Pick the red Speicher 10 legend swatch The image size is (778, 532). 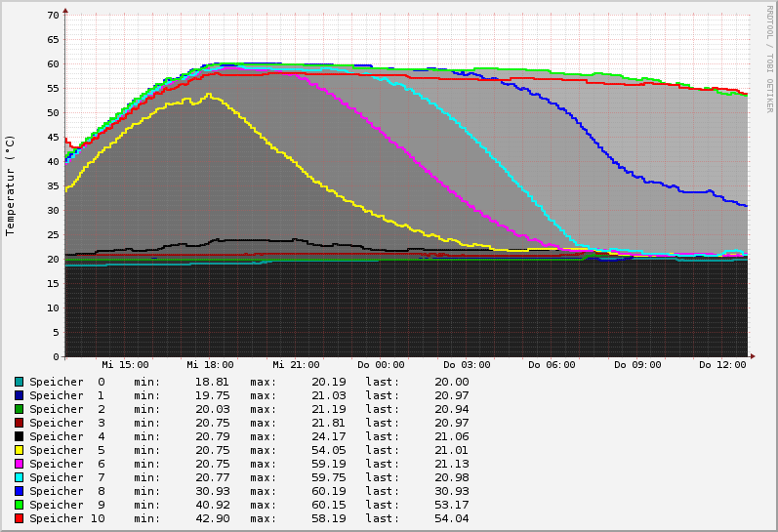pyautogui.click(x=19, y=518)
